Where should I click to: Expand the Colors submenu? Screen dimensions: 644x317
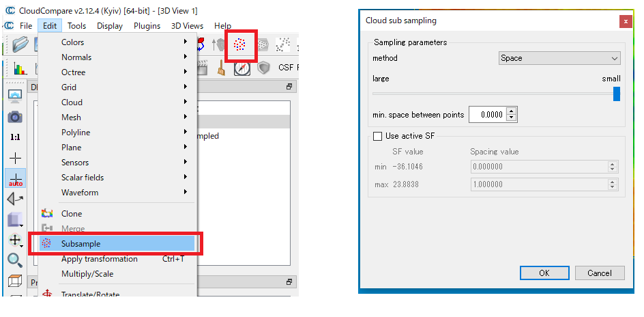[117, 42]
